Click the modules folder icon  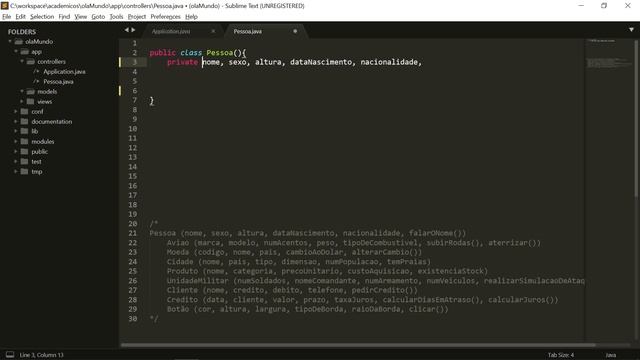pos(24,141)
